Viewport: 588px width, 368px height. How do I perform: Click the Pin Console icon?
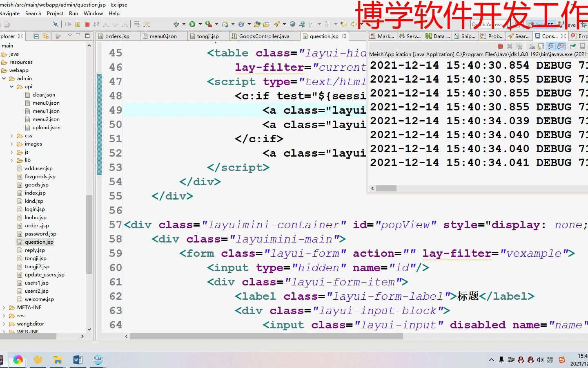point(572,46)
